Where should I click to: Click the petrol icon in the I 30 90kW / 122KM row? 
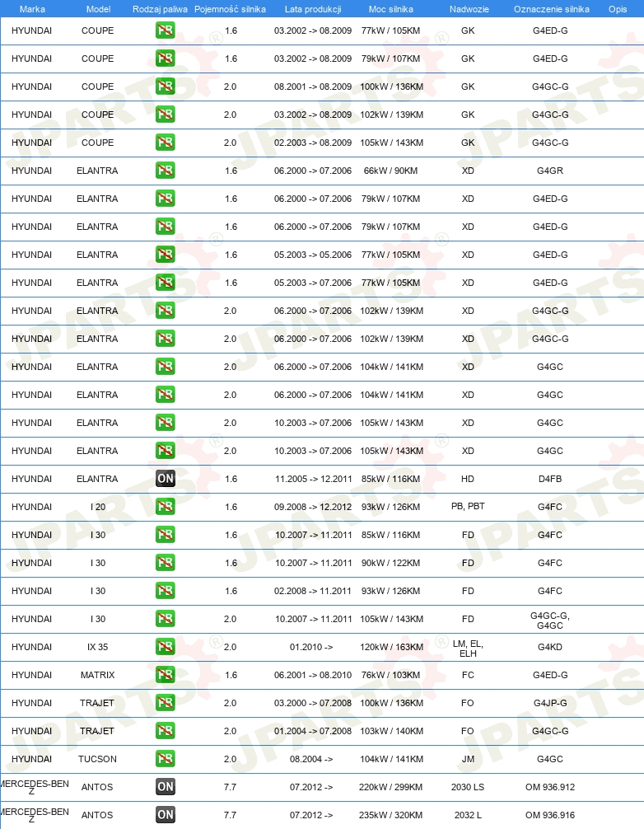coord(166,563)
